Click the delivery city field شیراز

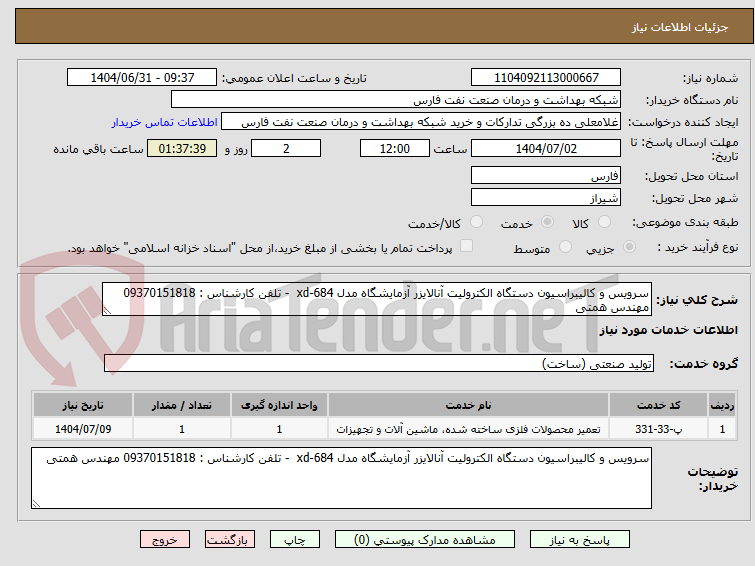point(546,197)
